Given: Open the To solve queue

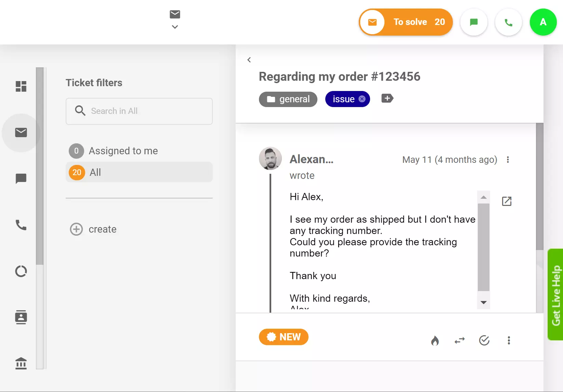Looking at the screenshot, I should click(x=405, y=22).
